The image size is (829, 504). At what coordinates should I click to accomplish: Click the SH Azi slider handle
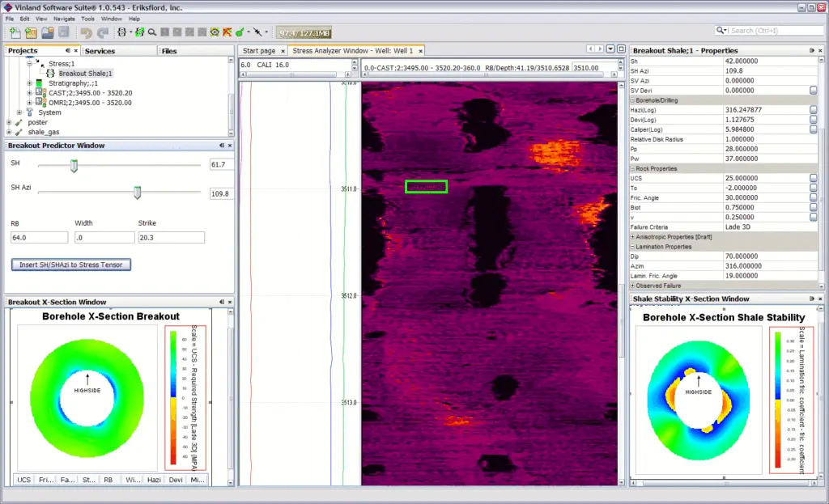137,193
